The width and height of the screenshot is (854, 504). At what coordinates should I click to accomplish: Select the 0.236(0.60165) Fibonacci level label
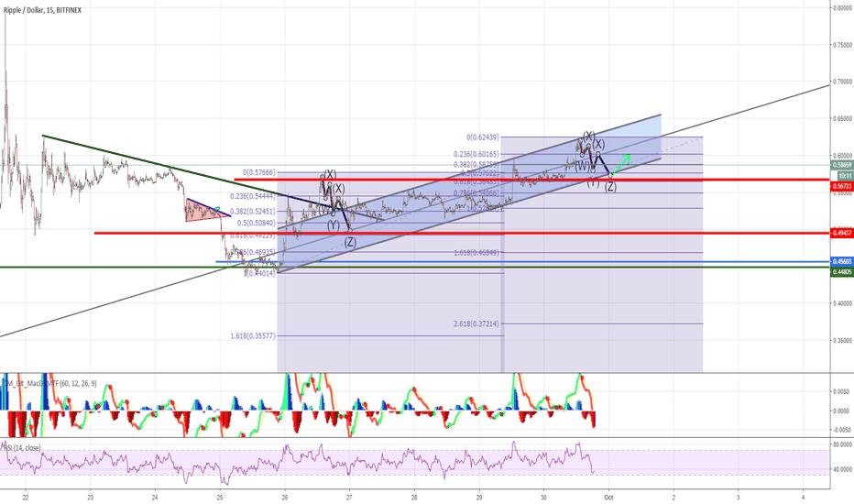476,155
